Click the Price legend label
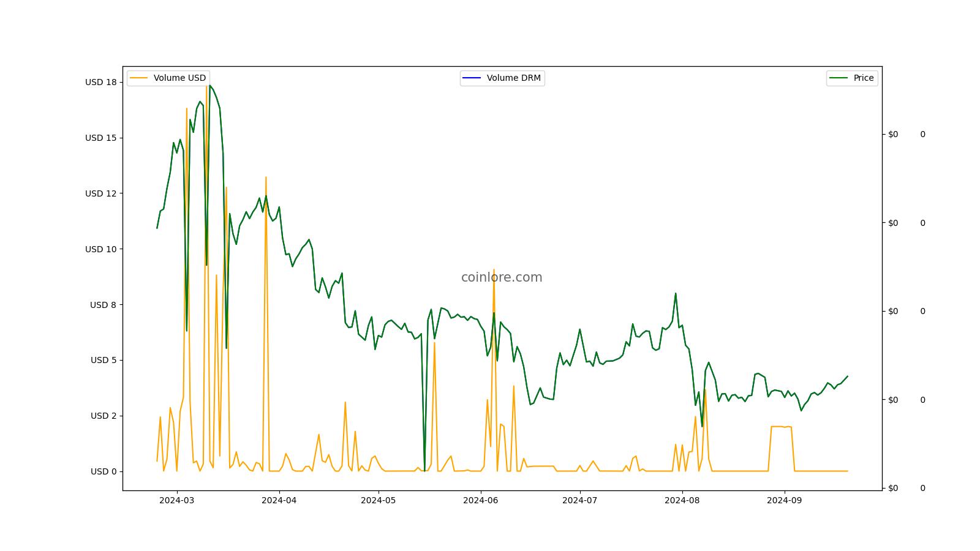Viewport: 980px width, 551px height. pos(864,78)
